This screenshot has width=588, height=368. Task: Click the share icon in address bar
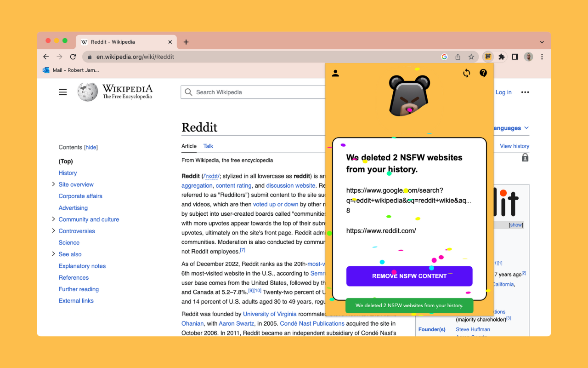(458, 57)
